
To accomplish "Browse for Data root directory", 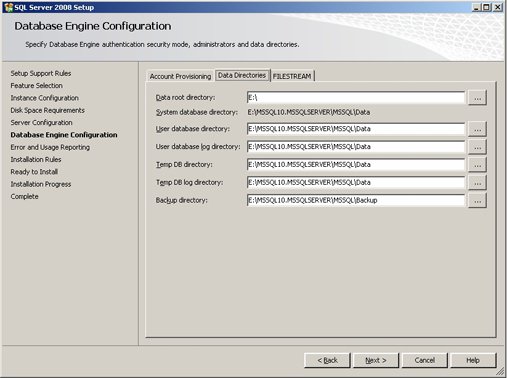I will click(x=477, y=98).
